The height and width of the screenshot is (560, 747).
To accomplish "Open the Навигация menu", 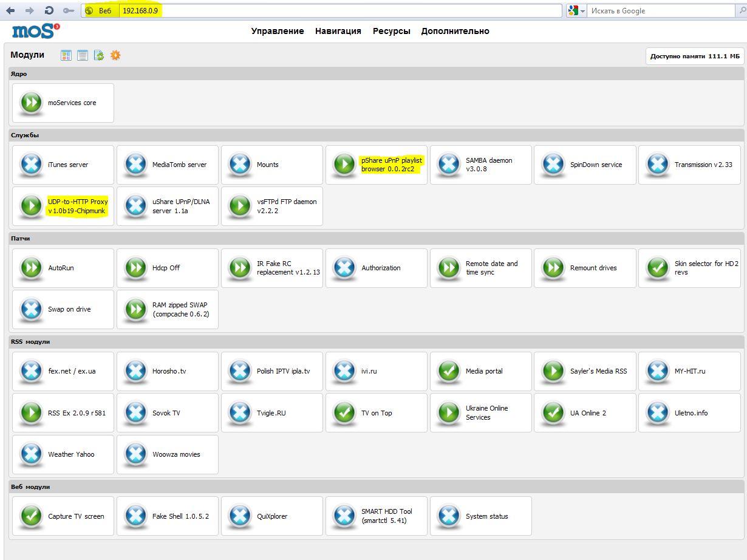I will [338, 31].
